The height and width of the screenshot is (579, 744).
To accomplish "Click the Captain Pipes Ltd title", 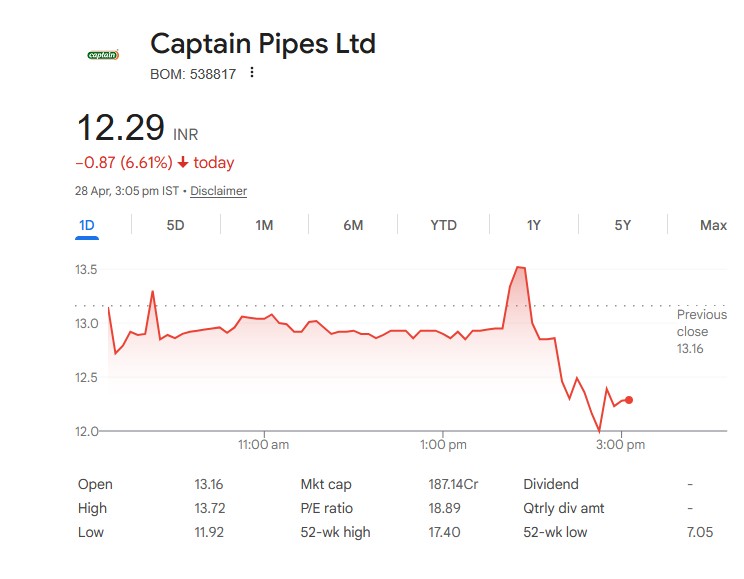I will [x=263, y=44].
